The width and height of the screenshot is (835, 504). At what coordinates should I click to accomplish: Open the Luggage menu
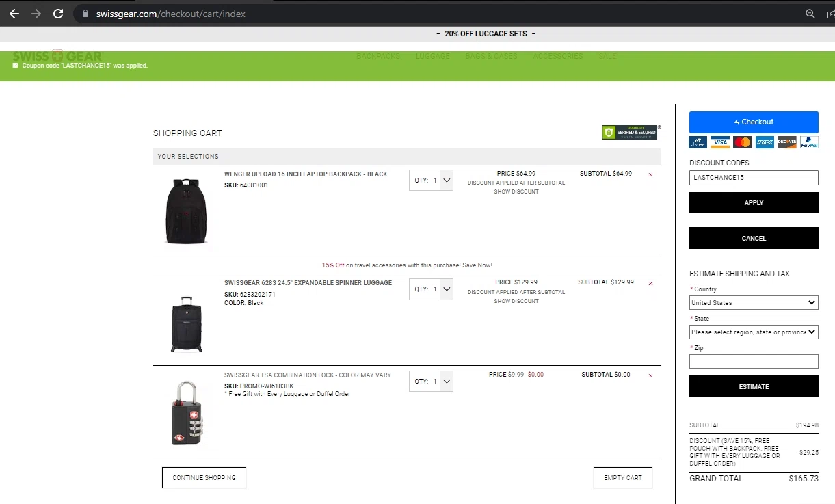(433, 56)
